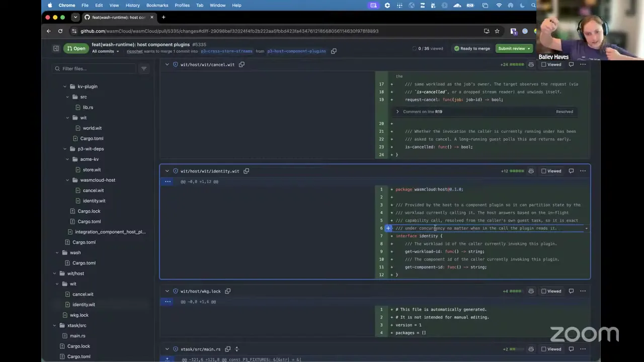Collapse kv-plugin folder in tree

[65, 86]
